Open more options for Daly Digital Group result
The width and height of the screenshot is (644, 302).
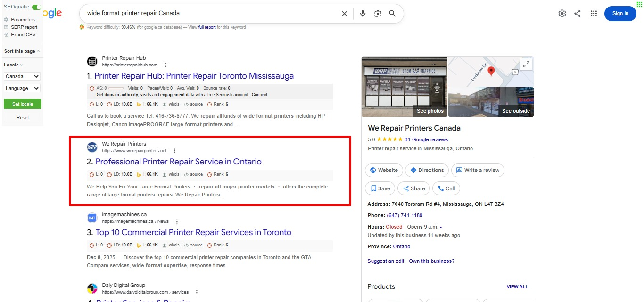point(197,292)
